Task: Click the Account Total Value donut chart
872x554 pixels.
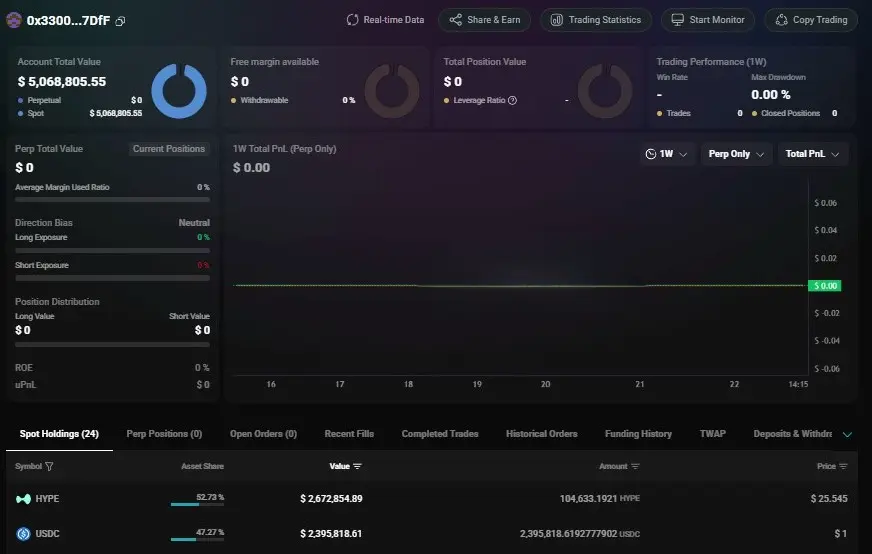Action: tap(179, 91)
